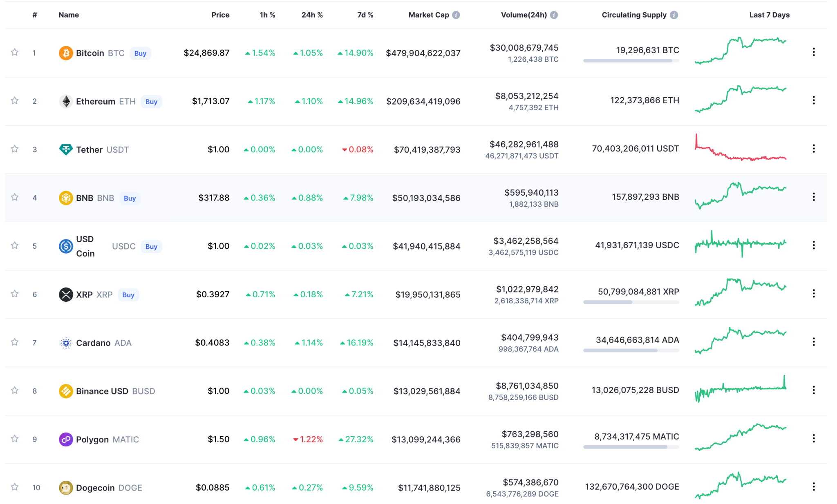Add Bitcoin to watchlist via star
Viewport: 837px width, 504px height.
point(15,53)
